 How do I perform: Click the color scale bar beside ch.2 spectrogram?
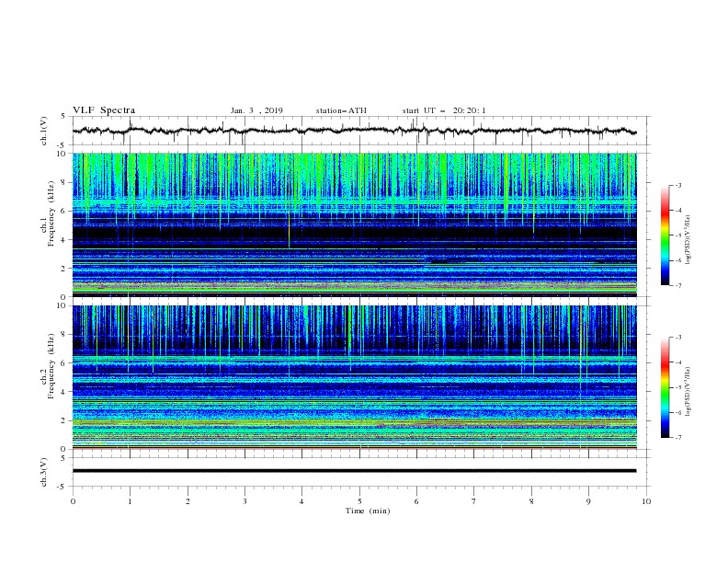click(665, 387)
